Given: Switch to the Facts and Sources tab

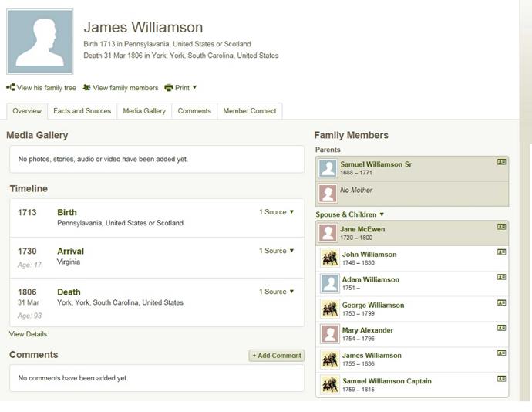Looking at the screenshot, I should 82,111.
